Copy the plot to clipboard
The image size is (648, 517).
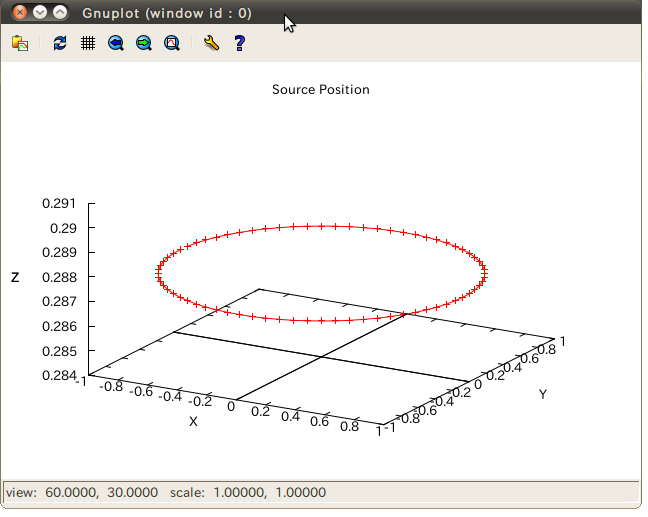[19, 43]
